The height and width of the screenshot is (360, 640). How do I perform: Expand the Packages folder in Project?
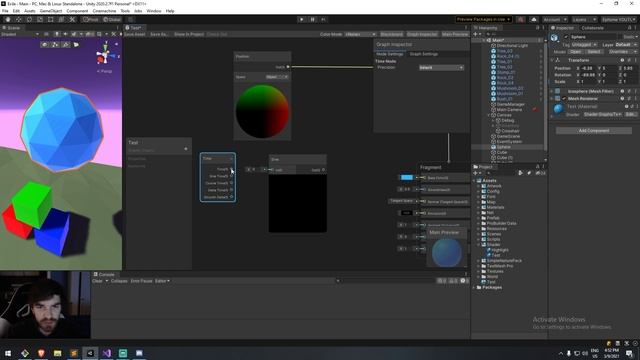[x=475, y=287]
